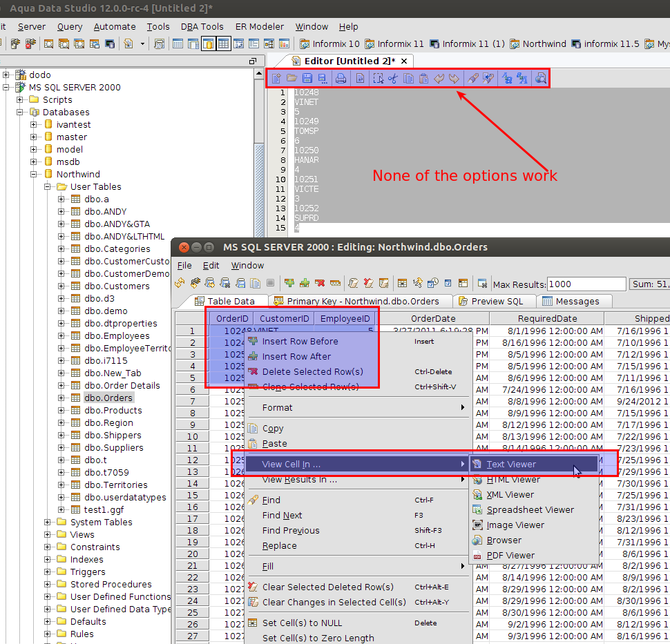Collapse the User Tables folder
Image resolution: width=670 pixels, height=644 pixels.
pyautogui.click(x=48, y=186)
